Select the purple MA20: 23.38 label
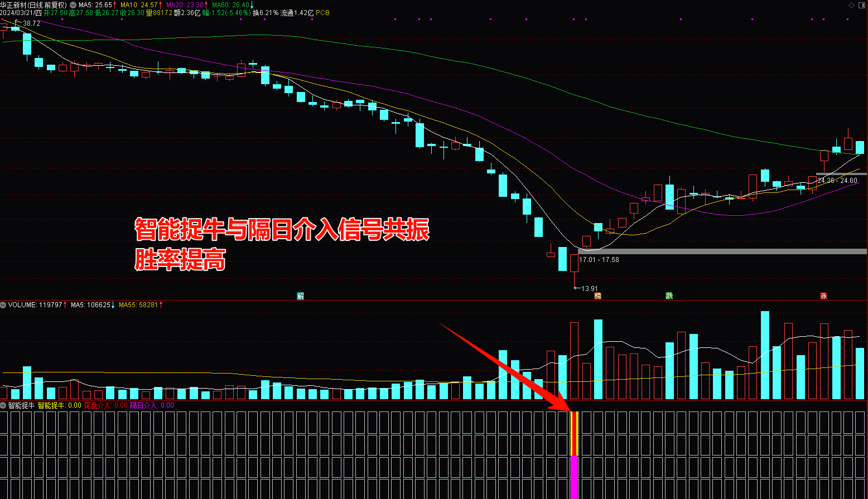 tap(185, 5)
